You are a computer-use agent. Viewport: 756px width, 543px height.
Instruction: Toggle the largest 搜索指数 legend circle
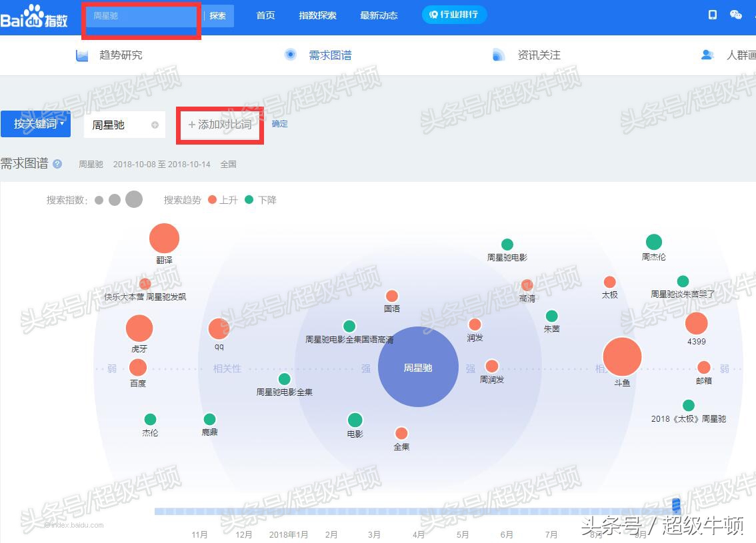[133, 200]
